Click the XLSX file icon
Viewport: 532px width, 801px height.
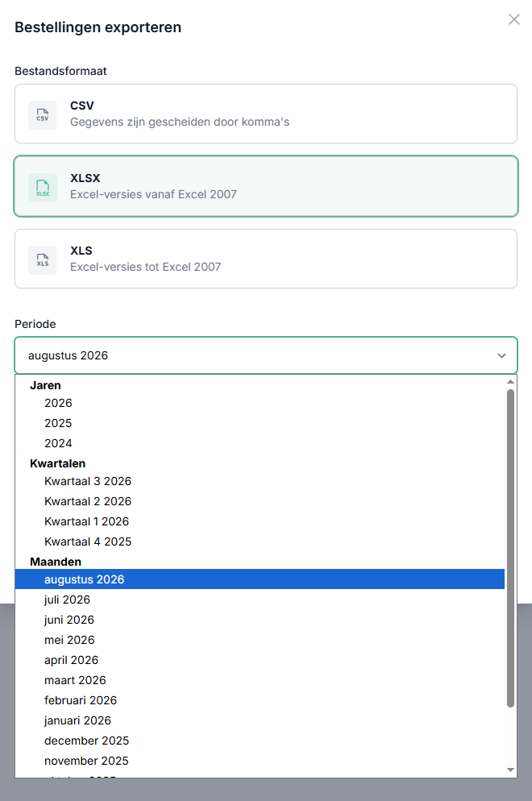(43, 188)
